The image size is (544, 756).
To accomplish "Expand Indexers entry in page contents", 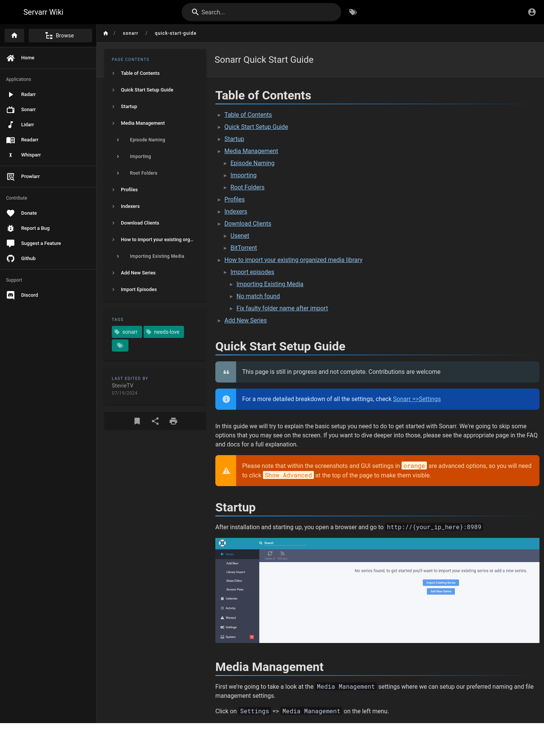I will [113, 206].
